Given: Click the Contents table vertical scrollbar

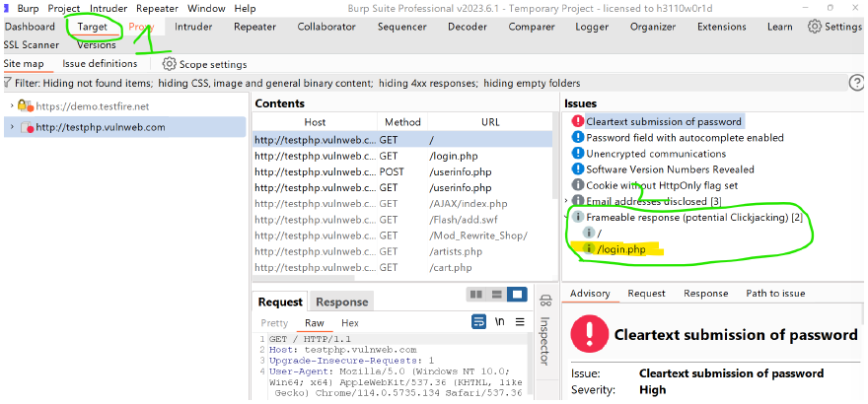Looking at the screenshot, I should pos(555,158).
